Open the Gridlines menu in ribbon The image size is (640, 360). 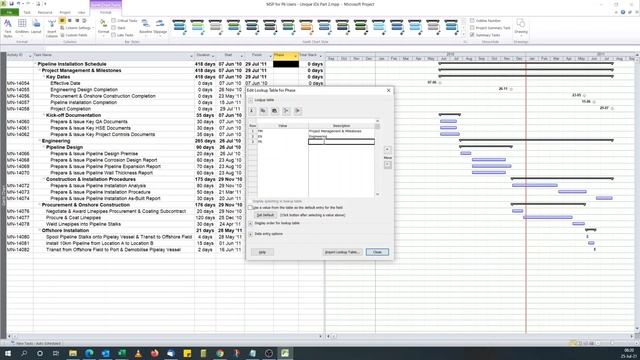(x=22, y=27)
